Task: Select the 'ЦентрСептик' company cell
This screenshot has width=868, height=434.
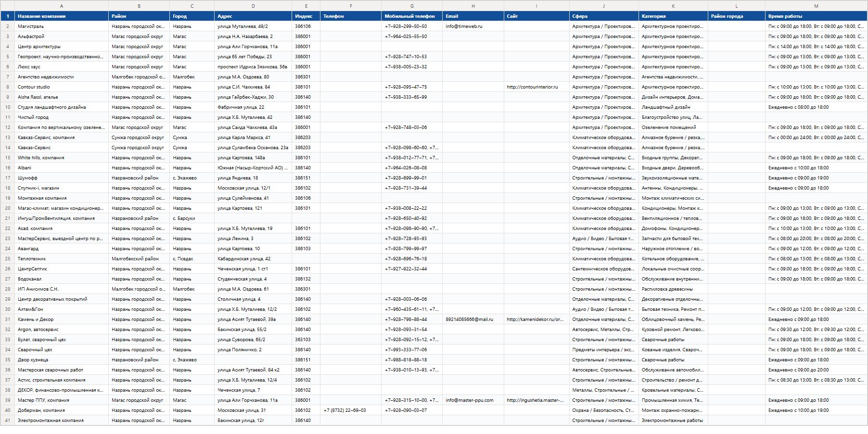Action: tap(62, 268)
